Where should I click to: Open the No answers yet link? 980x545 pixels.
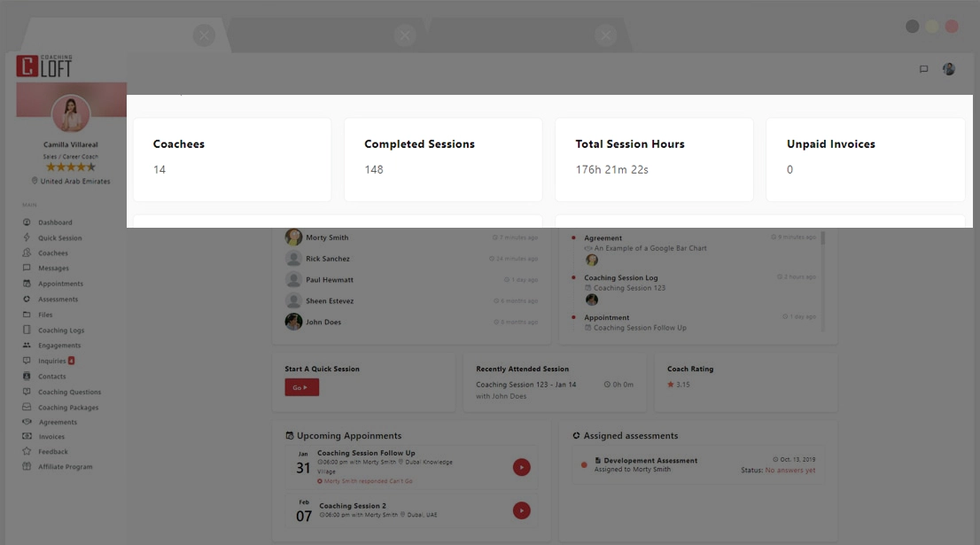(789, 471)
